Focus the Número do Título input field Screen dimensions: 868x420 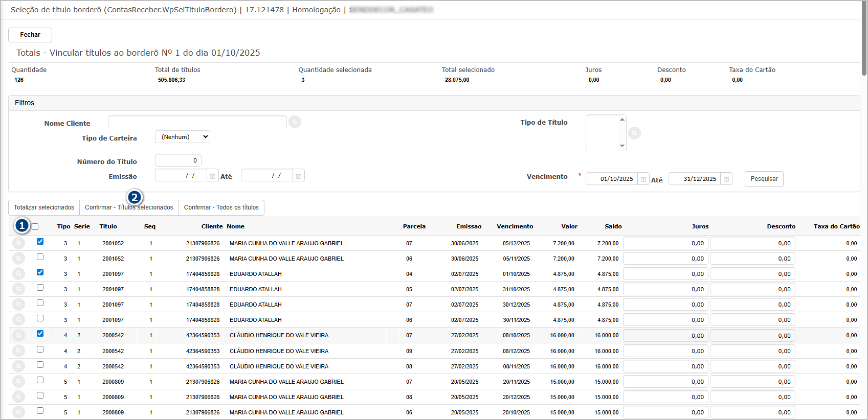coord(178,160)
